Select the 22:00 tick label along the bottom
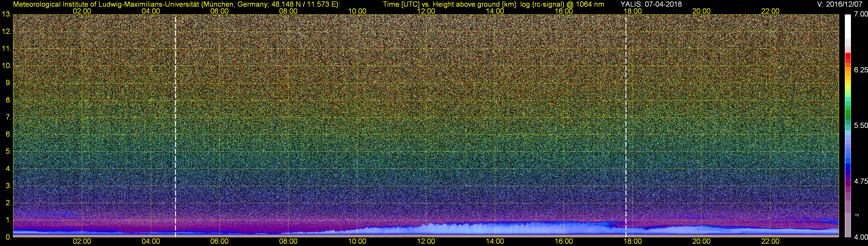Image resolution: width=868 pixels, height=246 pixels. coord(770,242)
